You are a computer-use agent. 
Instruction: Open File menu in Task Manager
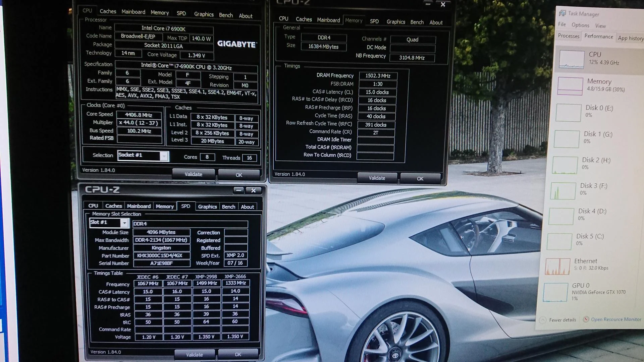[562, 24]
